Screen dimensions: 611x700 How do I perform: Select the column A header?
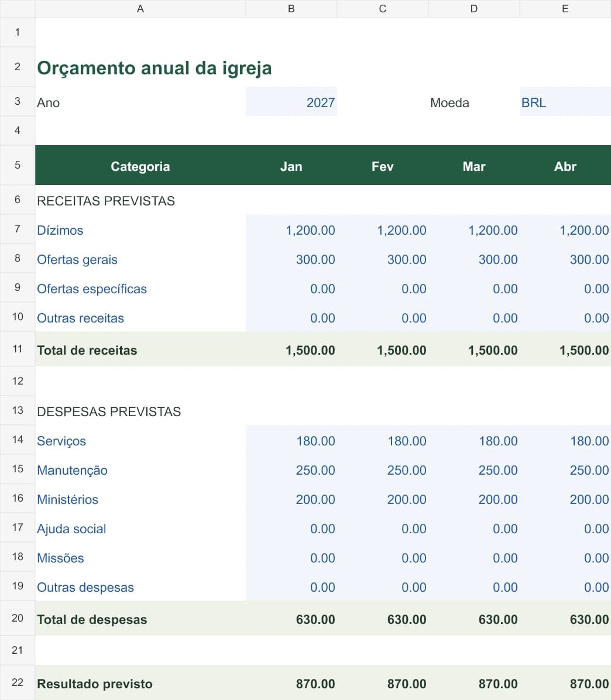[140, 9]
